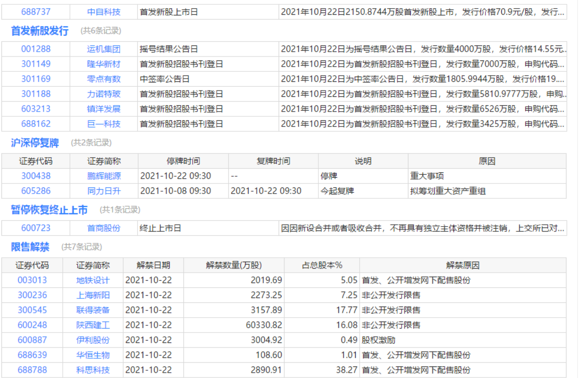This screenshot has width=588, height=378.
Task: Select stock code 600887
Action: pos(32,340)
